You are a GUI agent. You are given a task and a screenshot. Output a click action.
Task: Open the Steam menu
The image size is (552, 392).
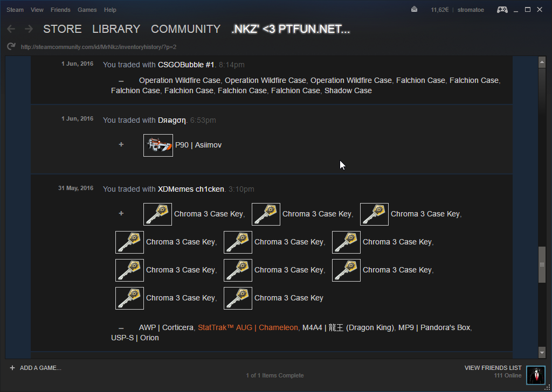click(x=15, y=10)
